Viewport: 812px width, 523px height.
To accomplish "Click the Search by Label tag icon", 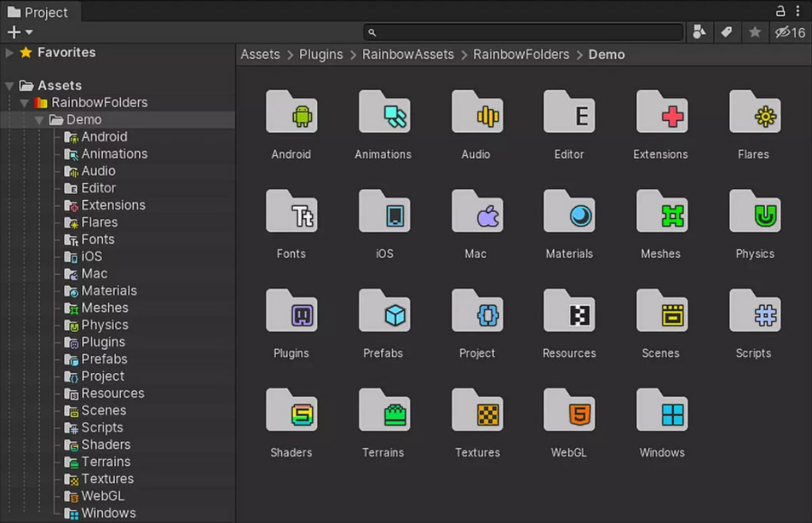I will pos(727,32).
